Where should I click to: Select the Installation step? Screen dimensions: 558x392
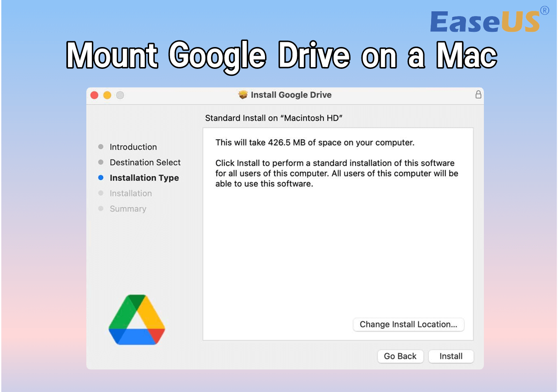click(x=131, y=193)
